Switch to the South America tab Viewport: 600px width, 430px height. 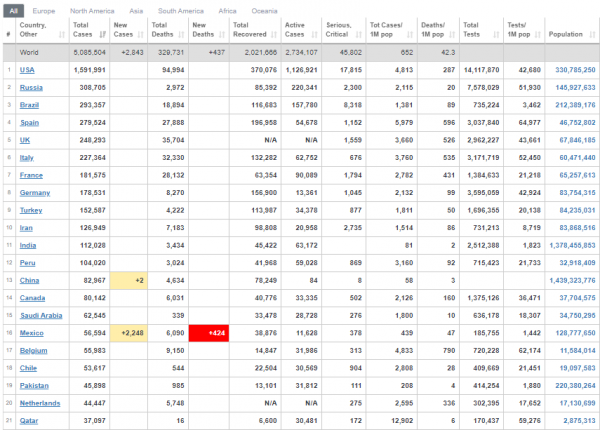point(181,11)
